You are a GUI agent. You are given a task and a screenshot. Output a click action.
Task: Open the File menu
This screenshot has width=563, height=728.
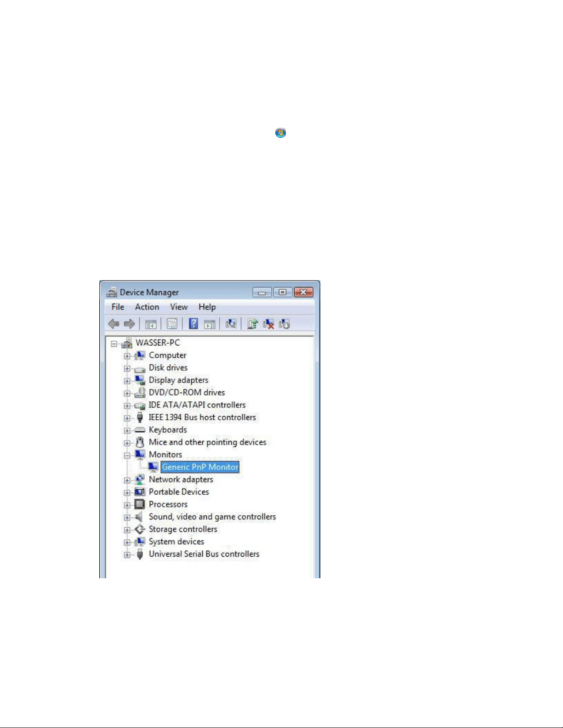pyautogui.click(x=118, y=307)
